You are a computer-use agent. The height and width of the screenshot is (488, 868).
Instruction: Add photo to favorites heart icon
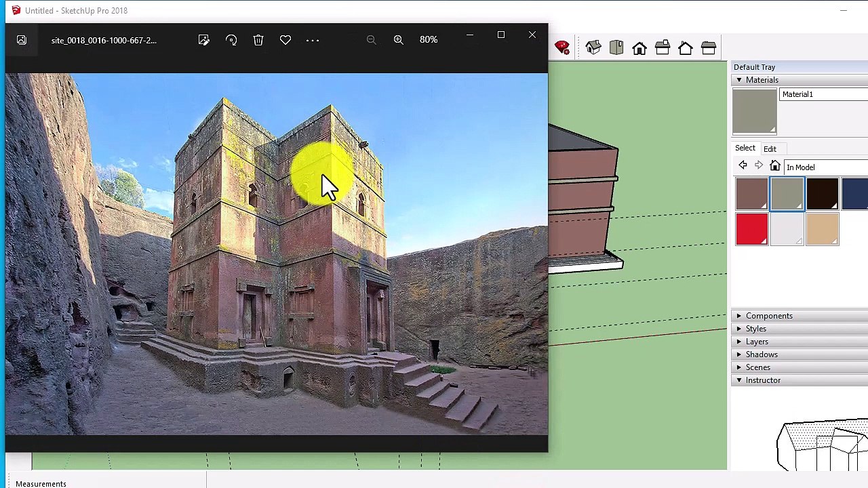click(x=285, y=40)
